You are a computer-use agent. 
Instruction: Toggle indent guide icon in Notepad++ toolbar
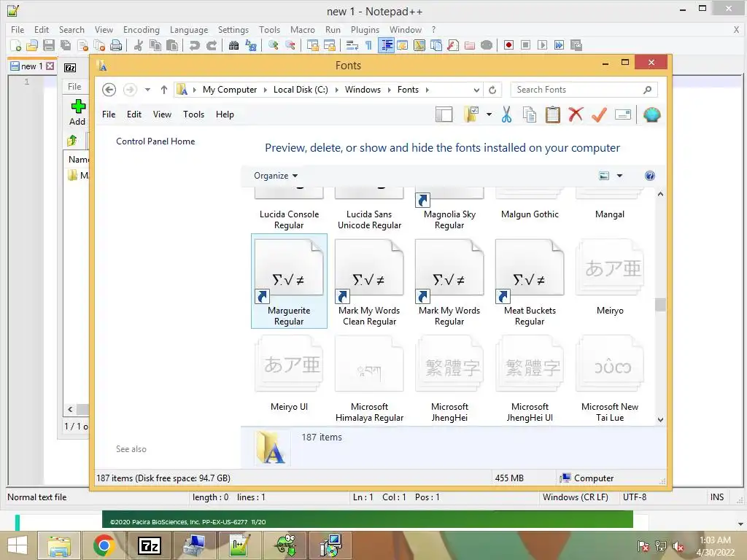coord(387,45)
